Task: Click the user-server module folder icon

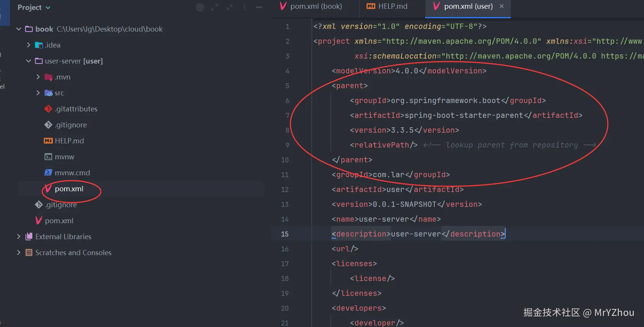Action: [x=39, y=61]
